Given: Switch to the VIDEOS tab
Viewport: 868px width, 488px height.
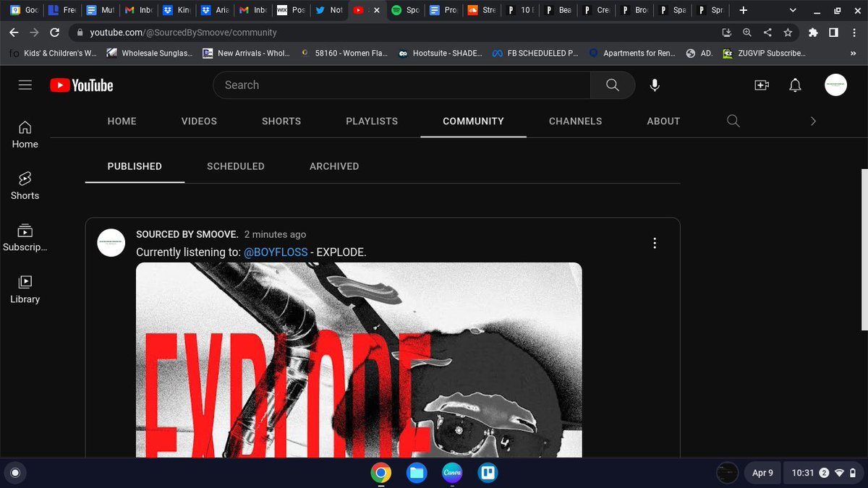Looking at the screenshot, I should (x=199, y=121).
